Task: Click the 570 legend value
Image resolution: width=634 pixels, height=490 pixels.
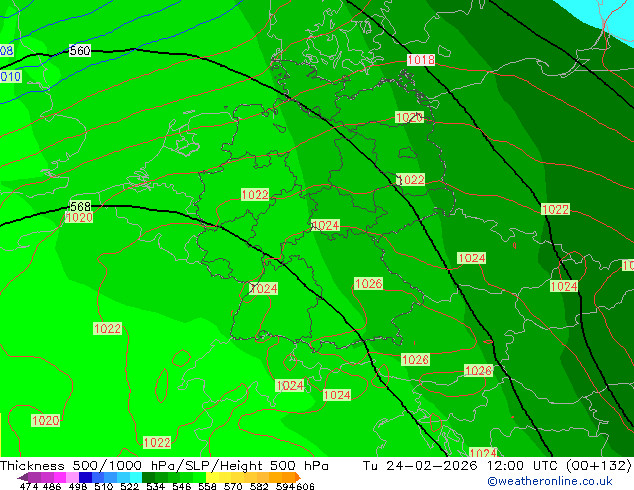Action: pos(233,486)
